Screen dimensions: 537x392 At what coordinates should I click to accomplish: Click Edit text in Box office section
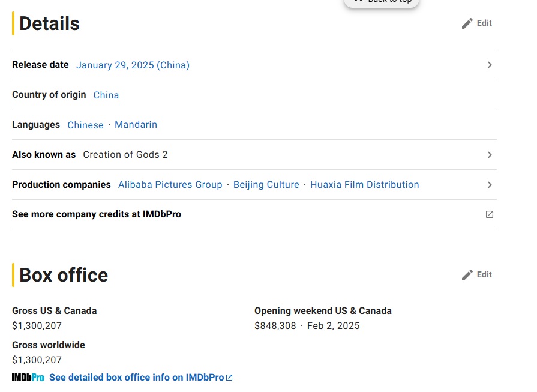click(484, 274)
